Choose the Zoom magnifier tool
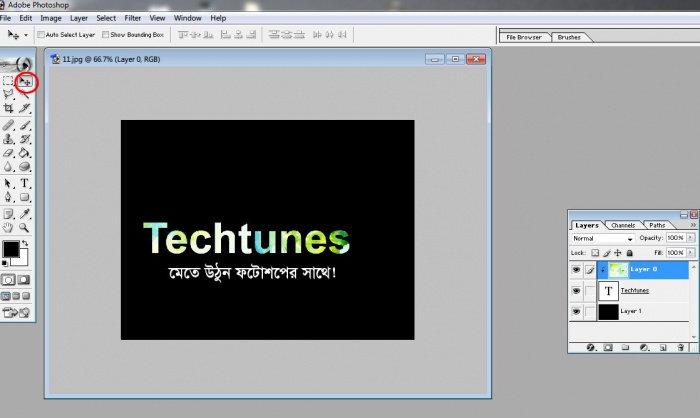The height and width of the screenshot is (418, 700). pos(26,228)
